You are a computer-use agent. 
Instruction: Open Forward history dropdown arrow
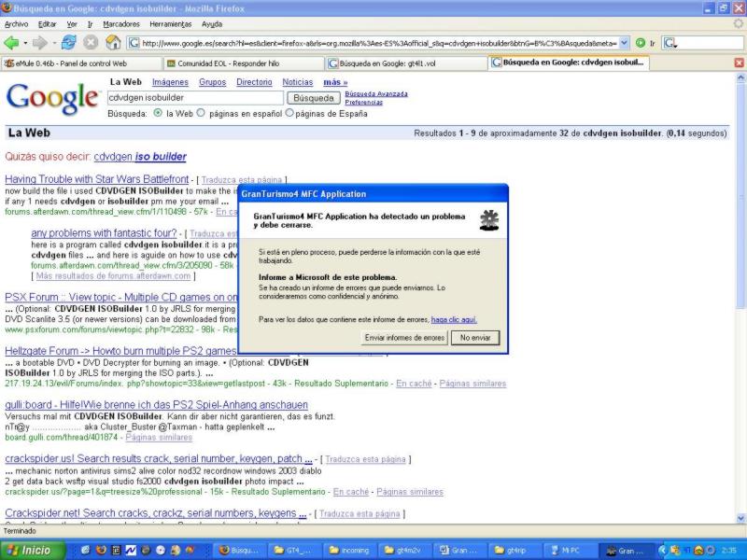tap(54, 43)
